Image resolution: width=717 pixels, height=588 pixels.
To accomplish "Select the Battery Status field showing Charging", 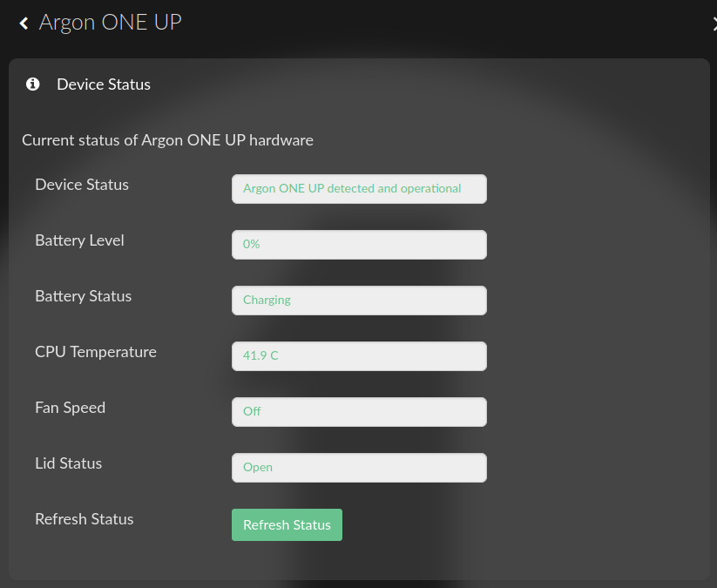I will (359, 301).
